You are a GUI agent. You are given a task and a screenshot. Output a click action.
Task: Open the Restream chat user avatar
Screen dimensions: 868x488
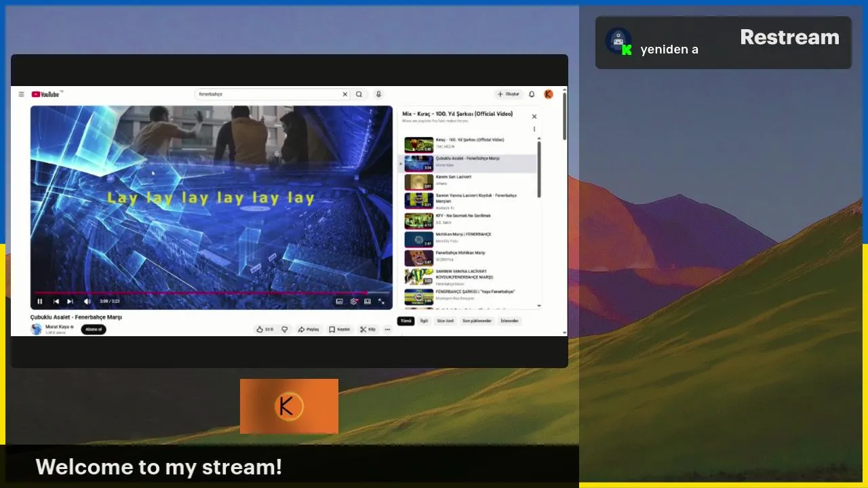coord(618,41)
